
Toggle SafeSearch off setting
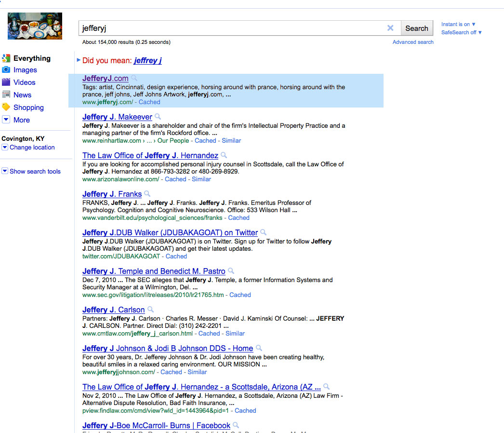[x=461, y=32]
